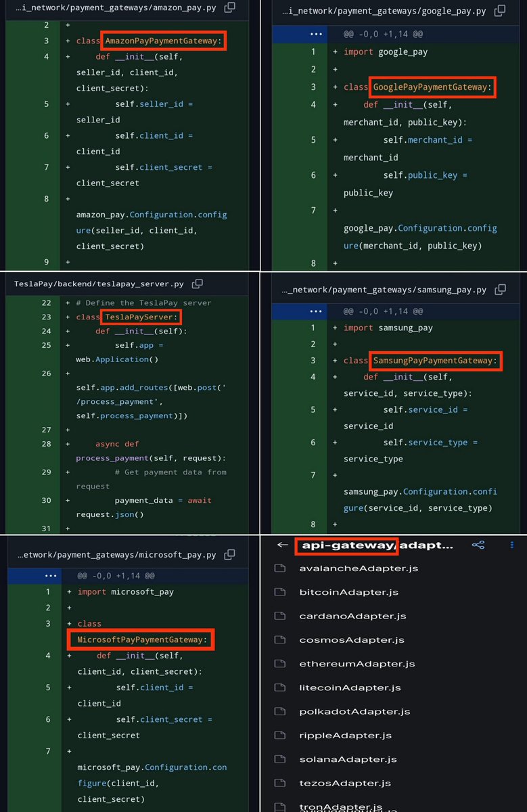The image size is (527, 812).
Task: Click 'self.seller_id =' line in amazon_pay.py
Action: [154, 104]
